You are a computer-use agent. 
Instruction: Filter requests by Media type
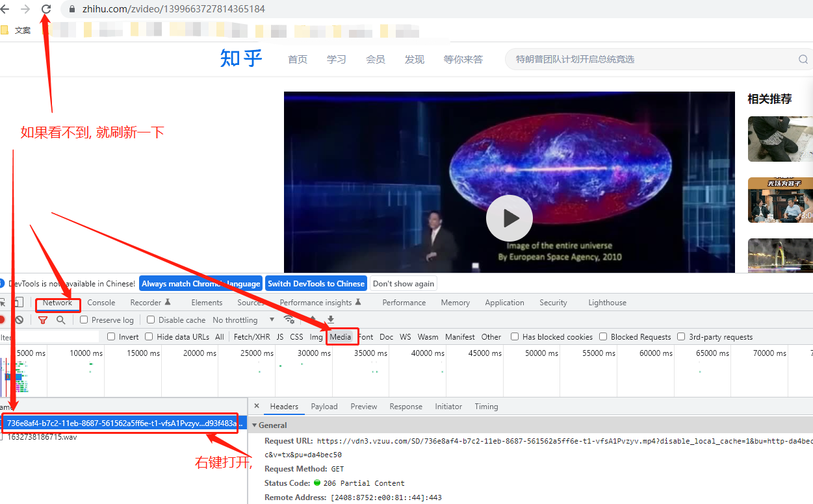point(341,336)
